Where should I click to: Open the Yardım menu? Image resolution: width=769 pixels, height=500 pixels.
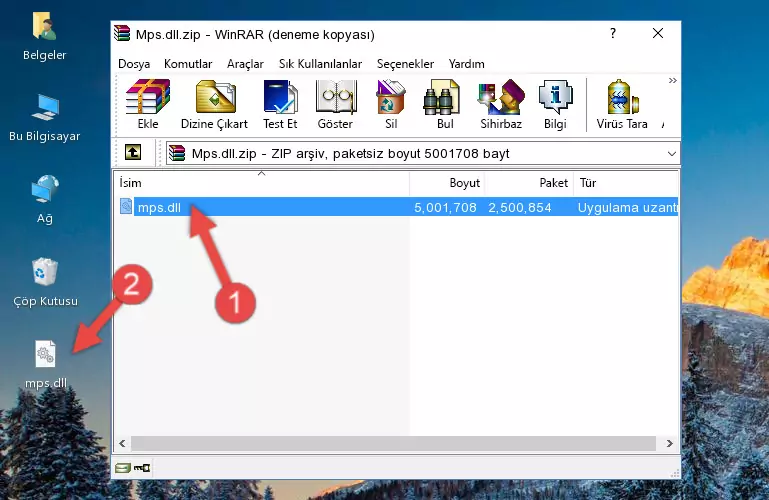tap(466, 64)
